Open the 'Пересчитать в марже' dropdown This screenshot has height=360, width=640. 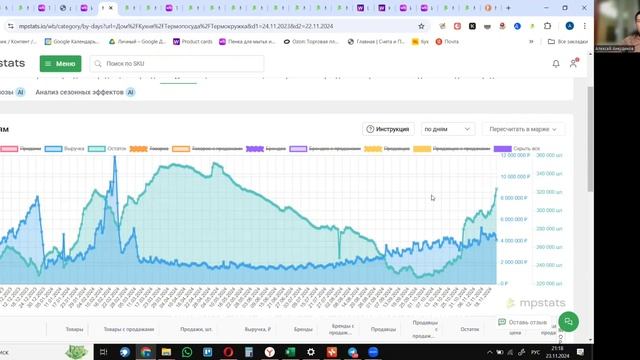coord(523,129)
